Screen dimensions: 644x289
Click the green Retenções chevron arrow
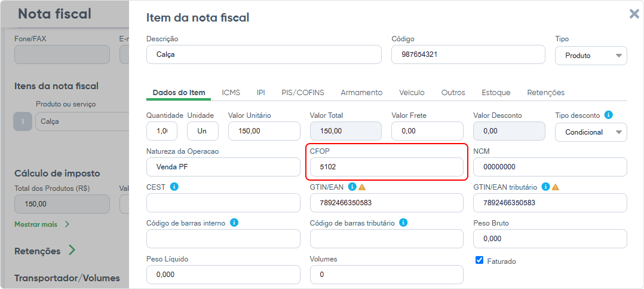[72, 250]
